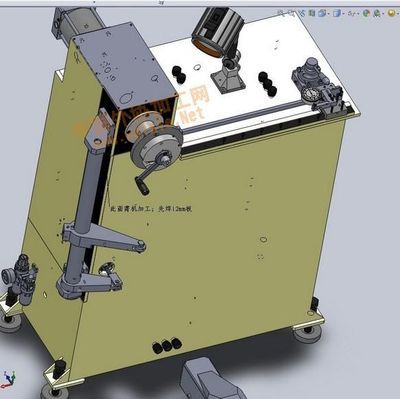Expand the View Orientation dropdown arrow

[329, 14]
